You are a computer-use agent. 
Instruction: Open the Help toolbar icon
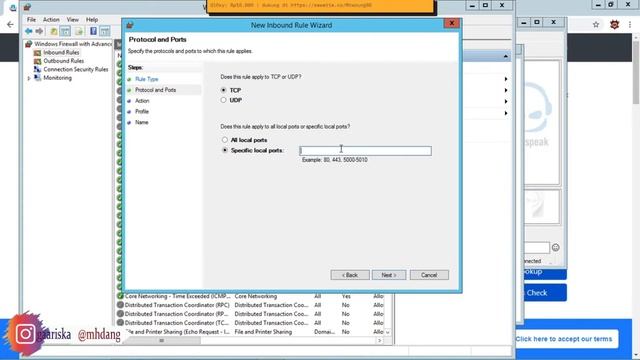93,31
